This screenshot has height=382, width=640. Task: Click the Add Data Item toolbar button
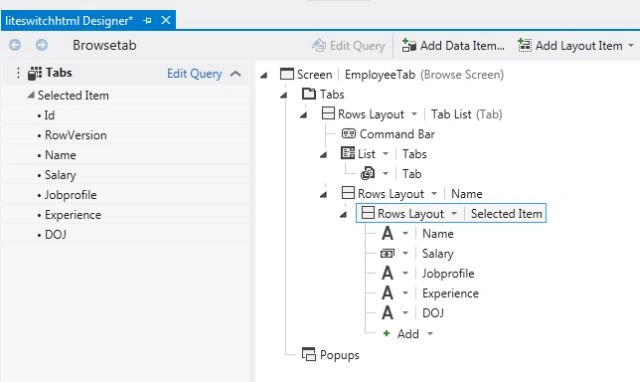(453, 45)
